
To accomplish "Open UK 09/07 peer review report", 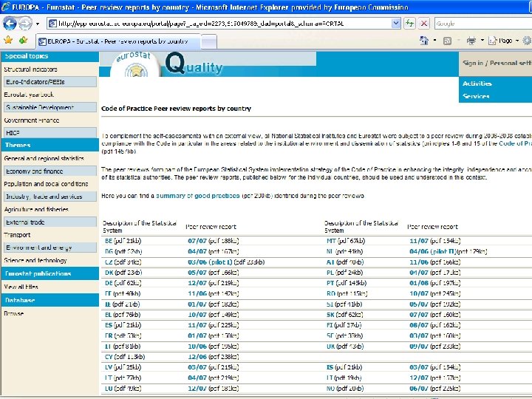I will (419, 346).
